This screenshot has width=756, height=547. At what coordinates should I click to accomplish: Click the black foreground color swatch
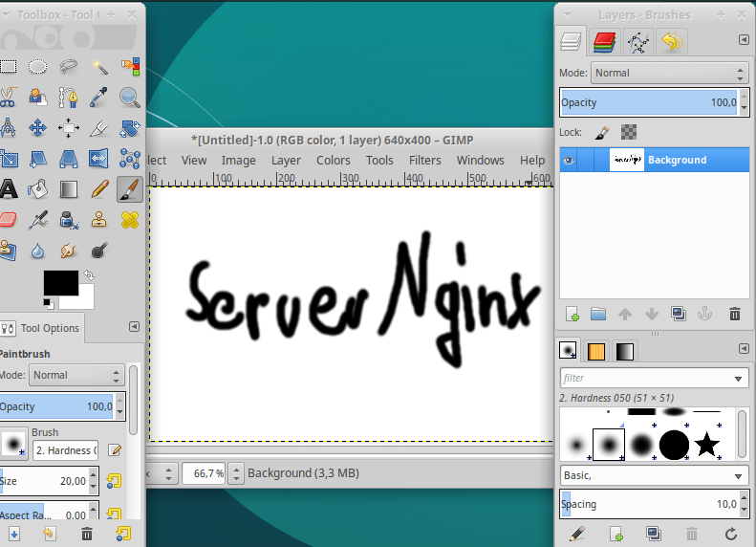[x=60, y=283]
